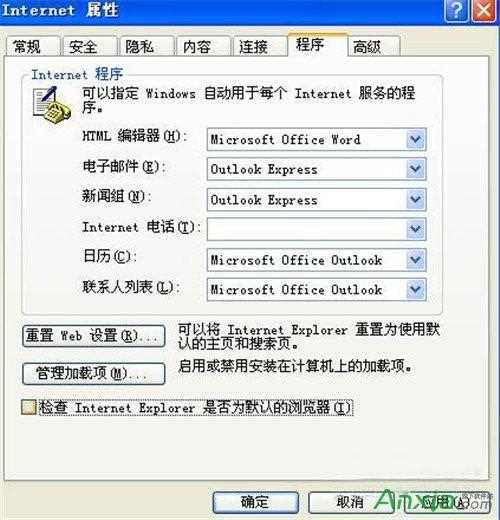The height and width of the screenshot is (520, 500).
Task: Close the Internet 属性 dialog
Action: (x=484, y=11)
